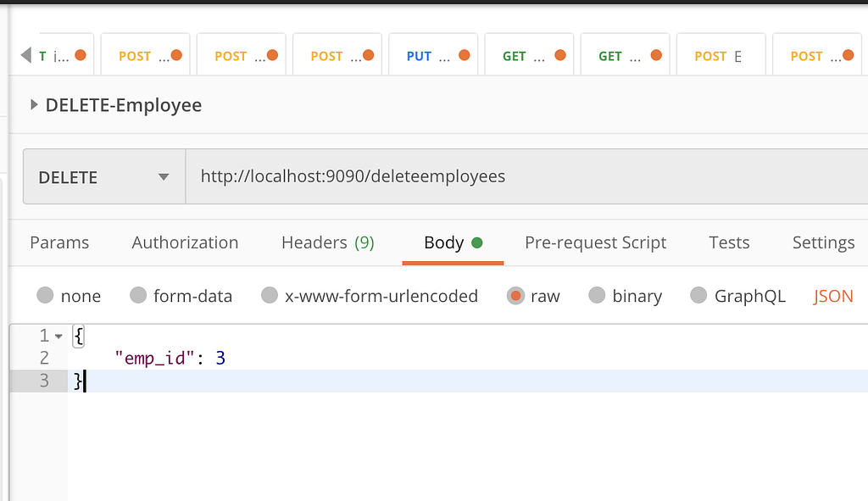Click the closing brace on line 3
The width and height of the screenshot is (868, 501).
pyautogui.click(x=78, y=381)
